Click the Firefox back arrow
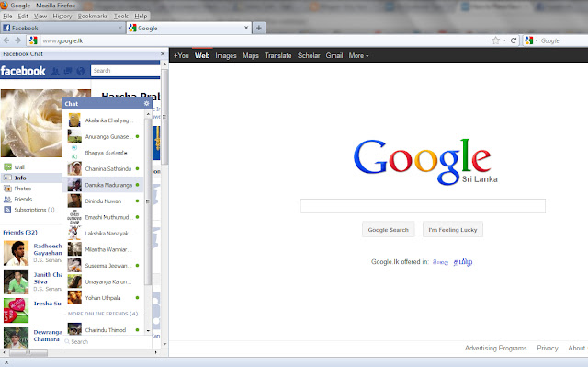 [x=6, y=40]
